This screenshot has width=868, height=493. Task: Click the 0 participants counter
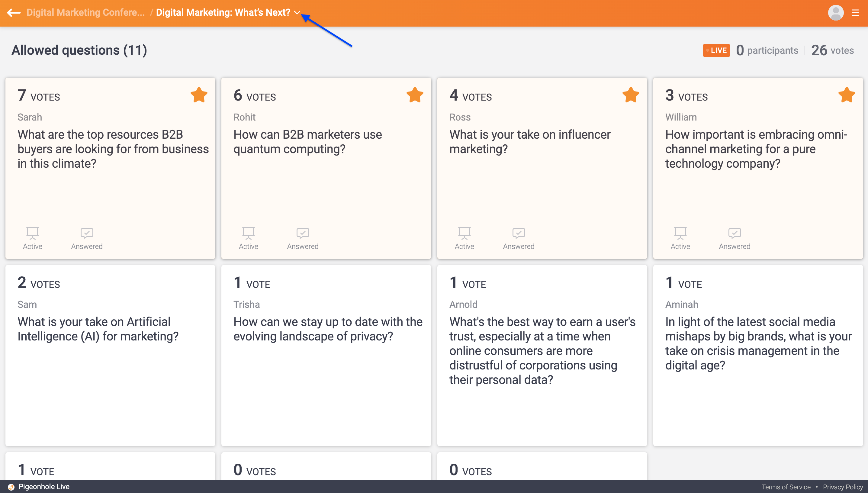pos(767,50)
